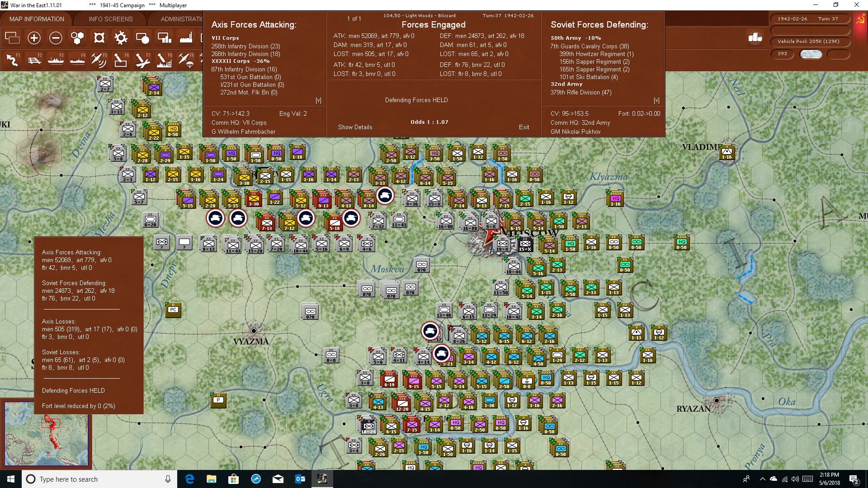Click the 87th Infantry Division entry
This screenshot has width=868, height=488.
(x=244, y=70)
